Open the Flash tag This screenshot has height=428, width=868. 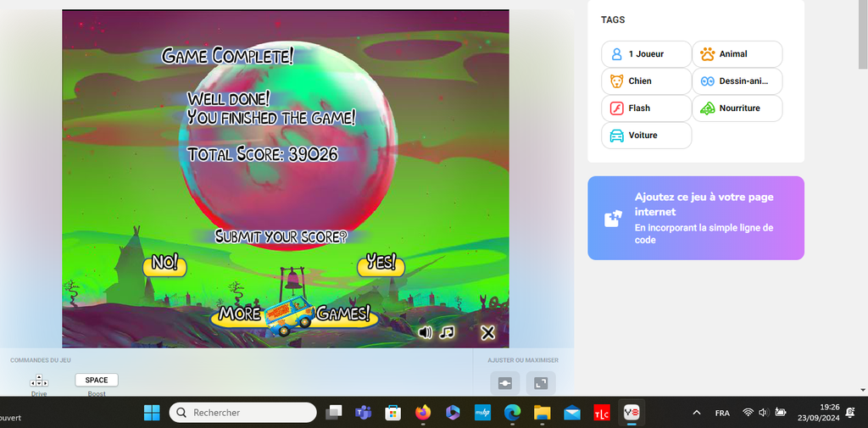pos(646,108)
